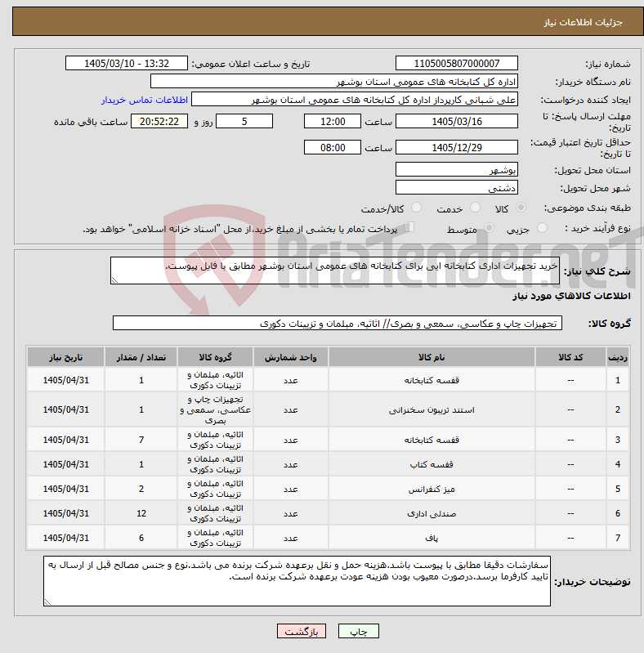Click the تاریخ نیاز column header
This screenshot has width=644, height=653.
pos(65,357)
